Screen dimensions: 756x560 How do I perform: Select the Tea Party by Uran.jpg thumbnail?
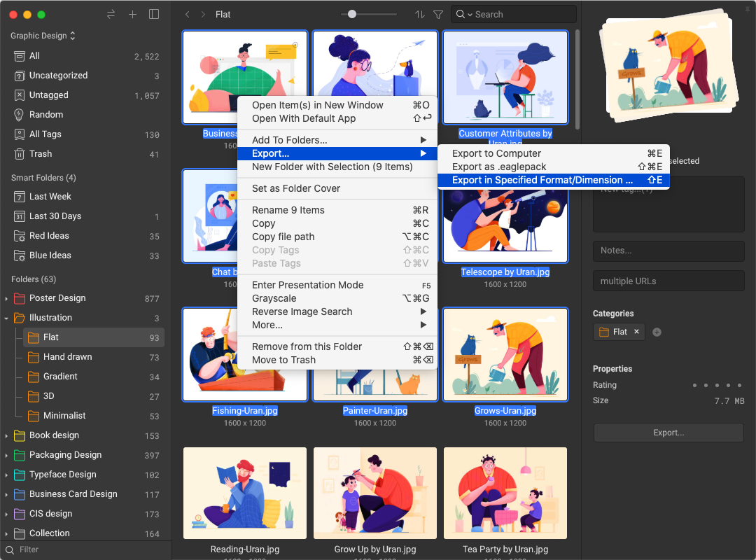(x=505, y=493)
